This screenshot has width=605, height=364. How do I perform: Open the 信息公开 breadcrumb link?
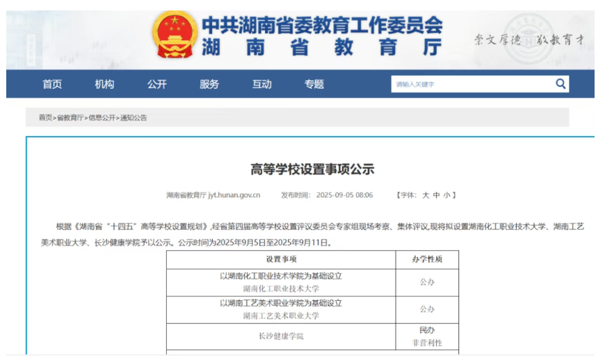[x=102, y=118]
